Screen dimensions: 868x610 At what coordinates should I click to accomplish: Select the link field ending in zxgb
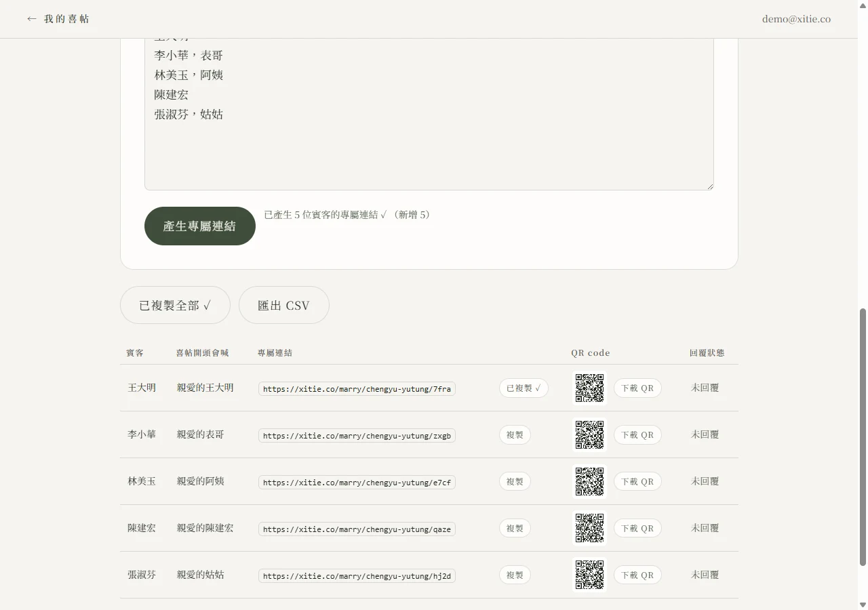click(x=357, y=436)
